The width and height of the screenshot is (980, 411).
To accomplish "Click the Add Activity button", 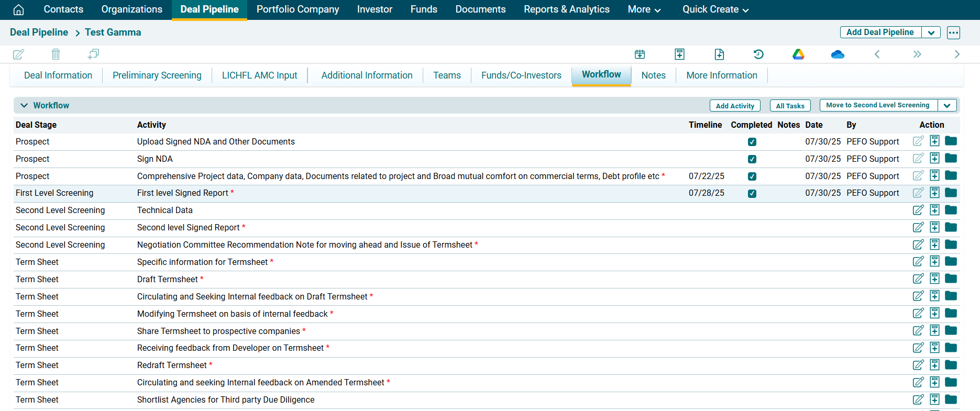I will (x=735, y=106).
